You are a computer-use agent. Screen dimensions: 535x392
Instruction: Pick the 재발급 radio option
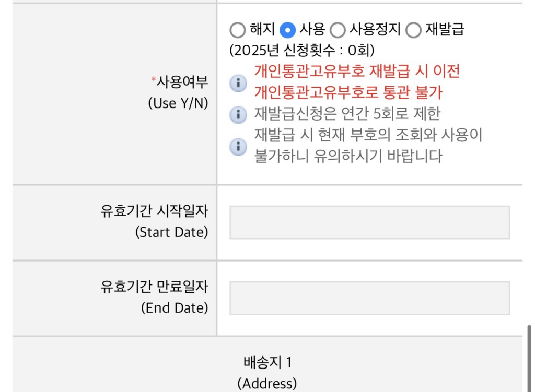pos(413,30)
